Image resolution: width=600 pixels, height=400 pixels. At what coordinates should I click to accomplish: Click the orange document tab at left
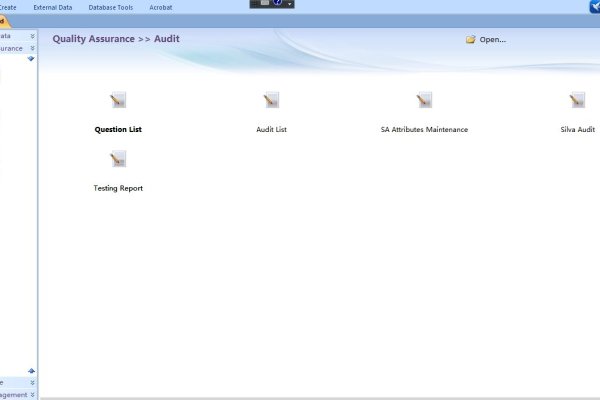pyautogui.click(x=5, y=21)
